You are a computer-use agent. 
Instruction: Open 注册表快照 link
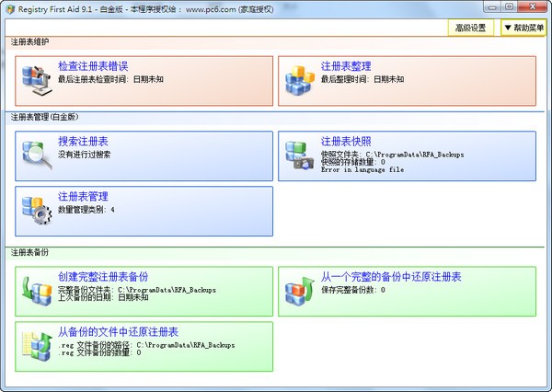pyautogui.click(x=346, y=142)
